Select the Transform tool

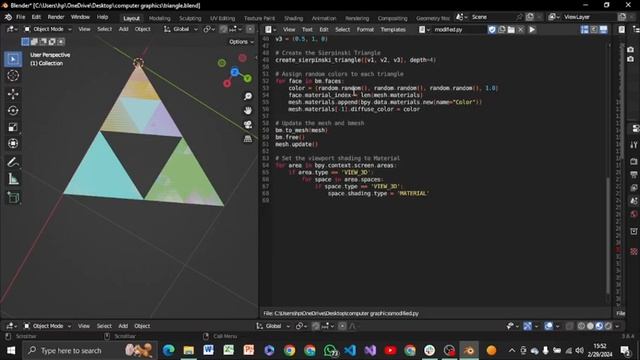[13, 144]
